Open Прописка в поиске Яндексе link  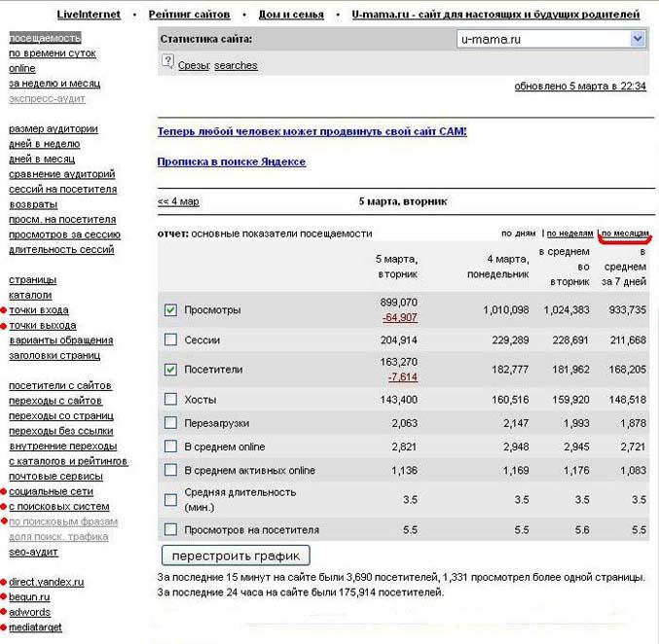(x=232, y=161)
